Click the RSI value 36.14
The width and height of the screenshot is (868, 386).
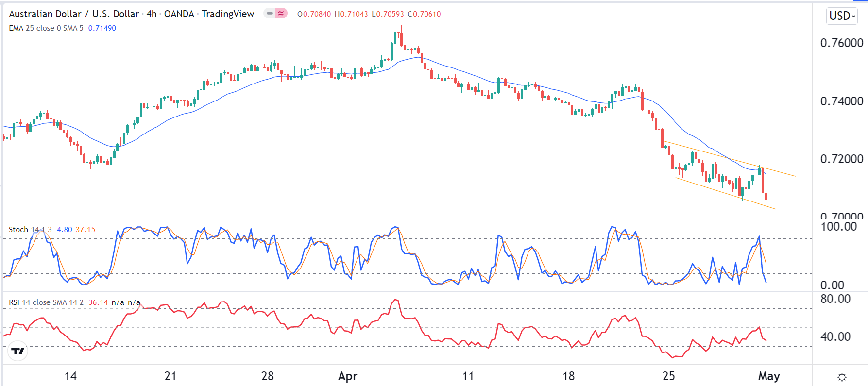[98, 302]
